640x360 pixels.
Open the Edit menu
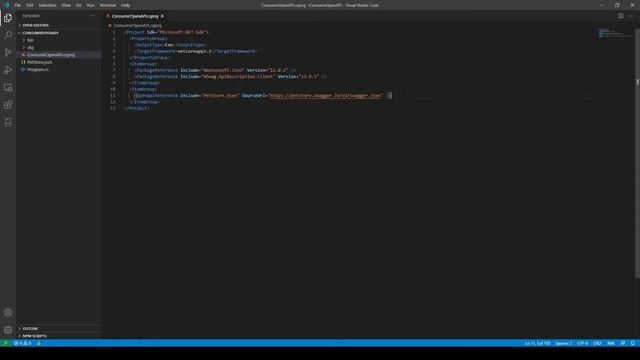(x=30, y=5)
